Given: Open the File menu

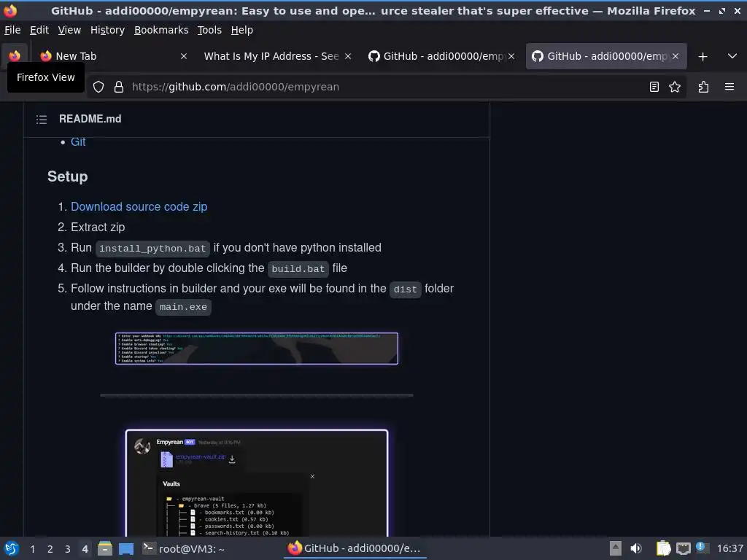Looking at the screenshot, I should click(12, 30).
